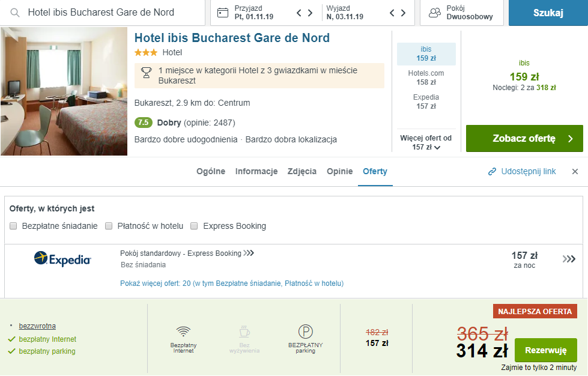Open Expedia offer with arrow icon
Screen dimensions: 588x376
pos(569,259)
